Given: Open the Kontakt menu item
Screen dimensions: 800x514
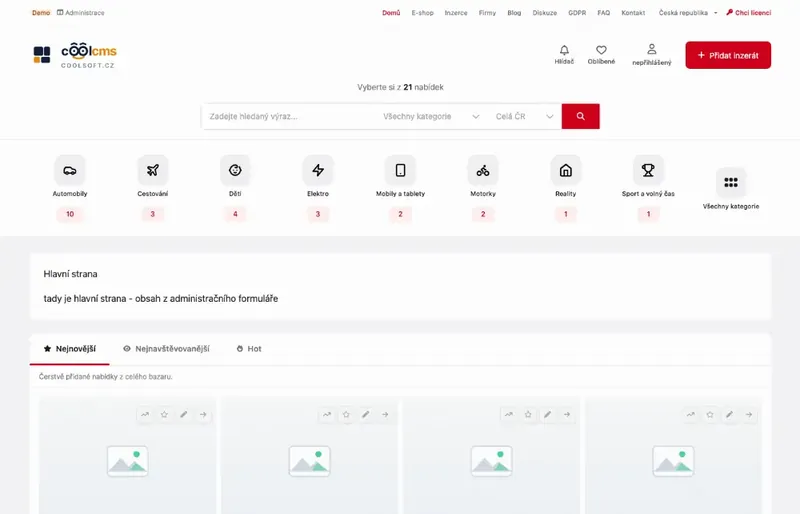Looking at the screenshot, I should point(633,13).
